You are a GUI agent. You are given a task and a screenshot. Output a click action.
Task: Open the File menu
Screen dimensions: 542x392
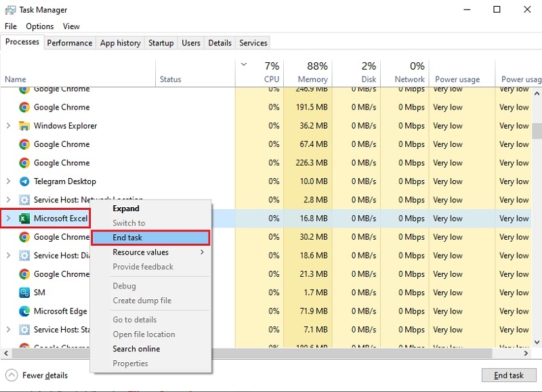click(11, 26)
